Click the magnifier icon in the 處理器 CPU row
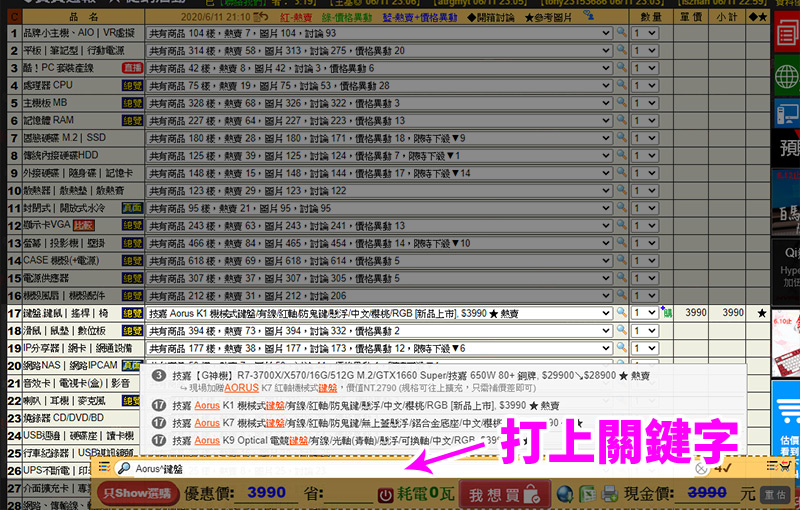The image size is (800, 510). [x=621, y=85]
